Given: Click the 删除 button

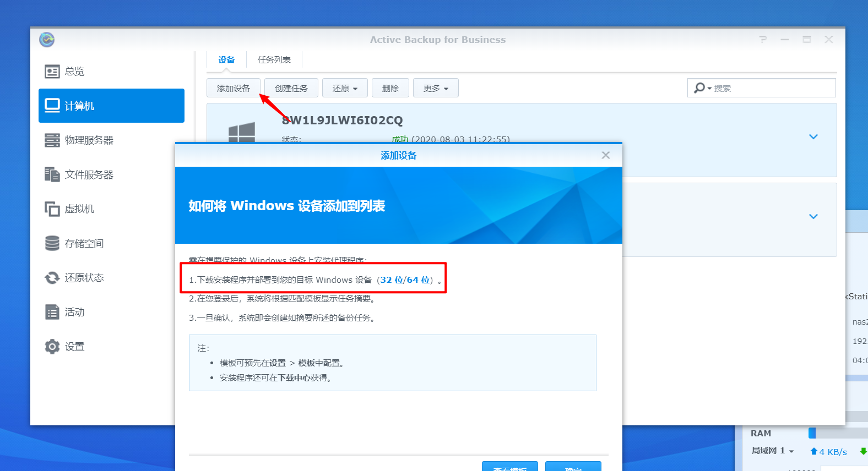Looking at the screenshot, I should click(x=390, y=88).
